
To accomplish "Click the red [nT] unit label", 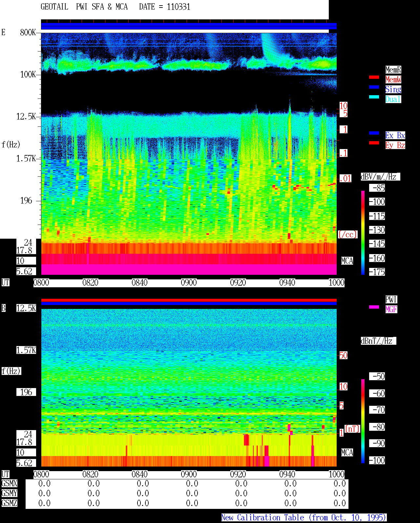I will point(353,429).
